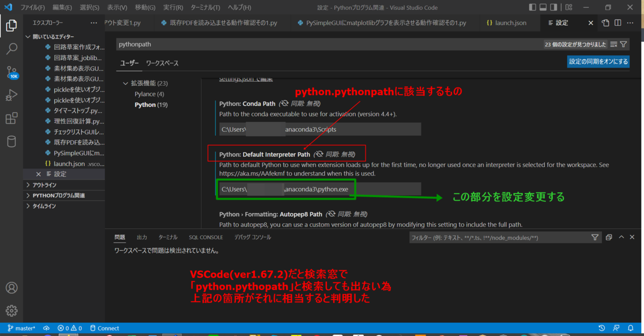Switch to the デバッグ コンソール panel tab
Image resolution: width=644 pixels, height=336 pixels.
252,237
